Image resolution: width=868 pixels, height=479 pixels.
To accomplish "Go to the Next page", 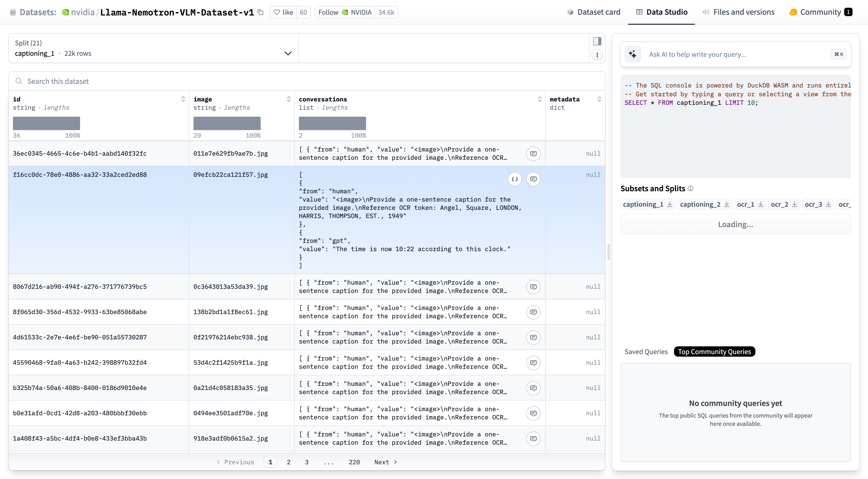I will pos(385,462).
